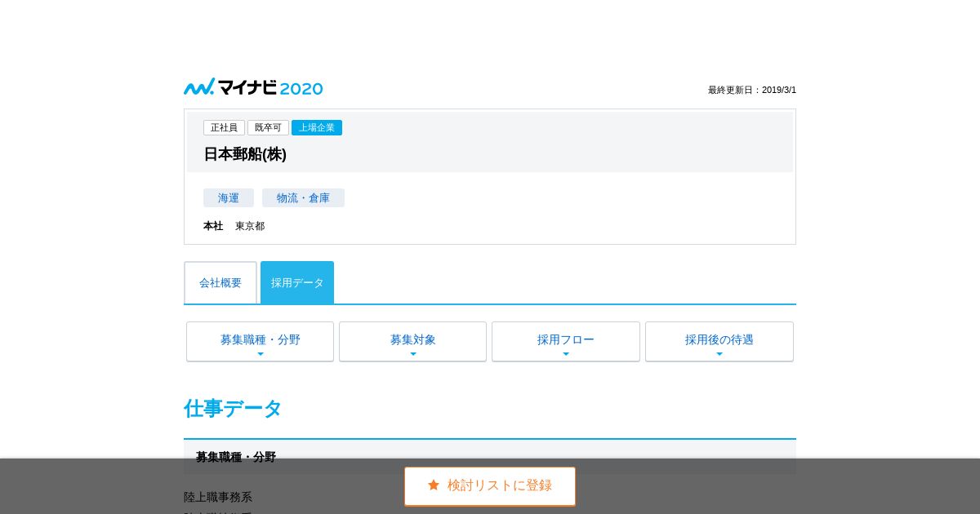Click the arrow under 募集対象
Viewport: 980px width, 514px height.
pyautogui.click(x=413, y=354)
